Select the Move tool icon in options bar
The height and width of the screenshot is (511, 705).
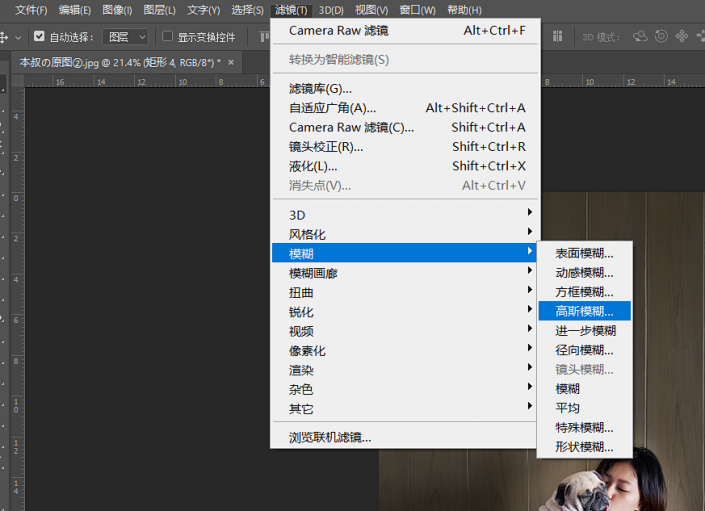(x=5, y=37)
